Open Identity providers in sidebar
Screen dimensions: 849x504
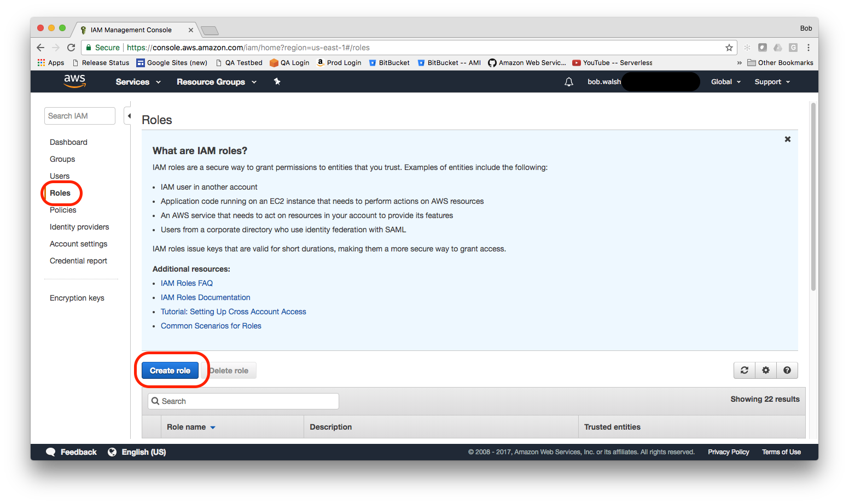[x=79, y=227]
